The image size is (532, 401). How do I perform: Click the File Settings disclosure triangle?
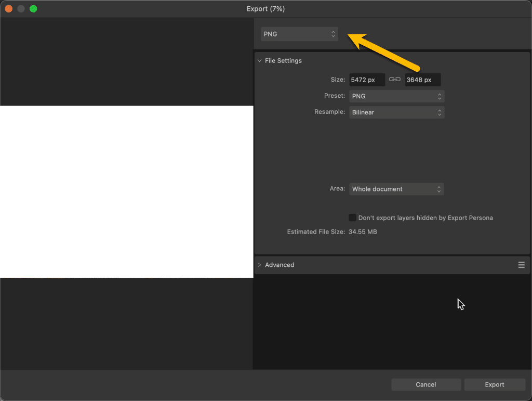260,61
